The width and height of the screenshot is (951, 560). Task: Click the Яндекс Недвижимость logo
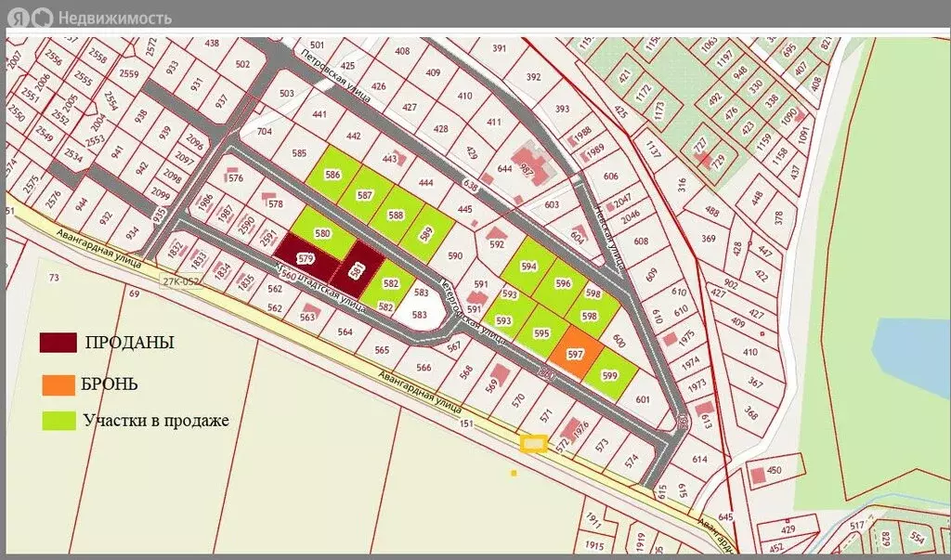(x=89, y=17)
